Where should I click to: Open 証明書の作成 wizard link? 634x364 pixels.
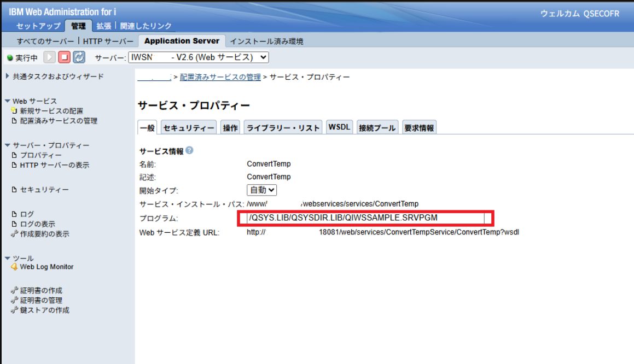(41, 290)
